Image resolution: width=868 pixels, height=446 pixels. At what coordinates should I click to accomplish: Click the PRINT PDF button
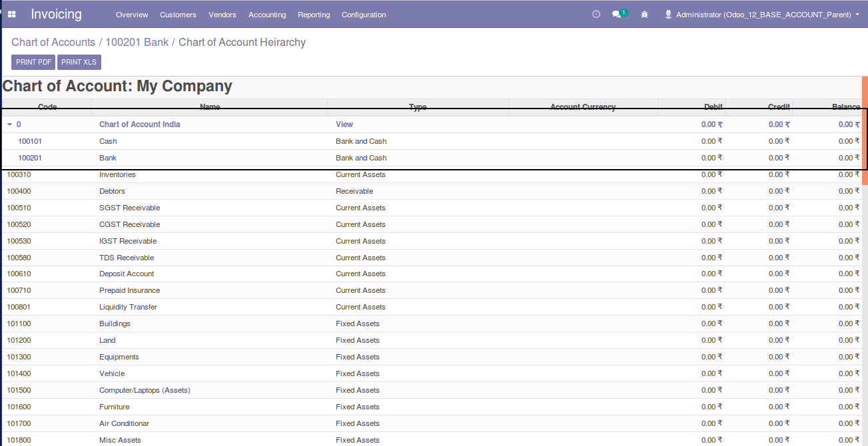(x=33, y=62)
